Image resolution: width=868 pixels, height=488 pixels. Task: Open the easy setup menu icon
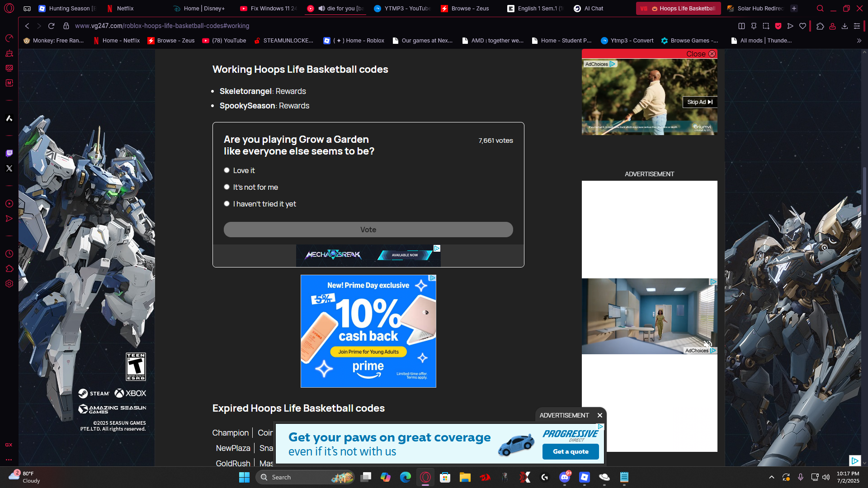coord(857,26)
